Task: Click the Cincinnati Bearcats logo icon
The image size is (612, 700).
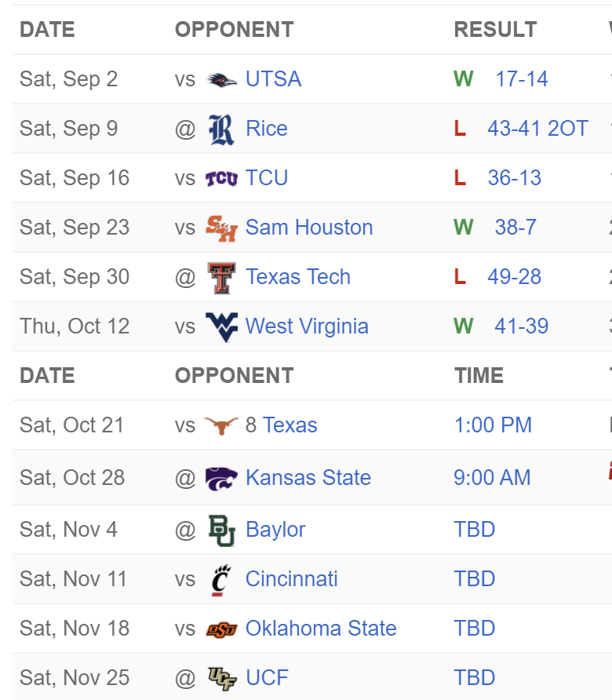Action: tap(221, 580)
